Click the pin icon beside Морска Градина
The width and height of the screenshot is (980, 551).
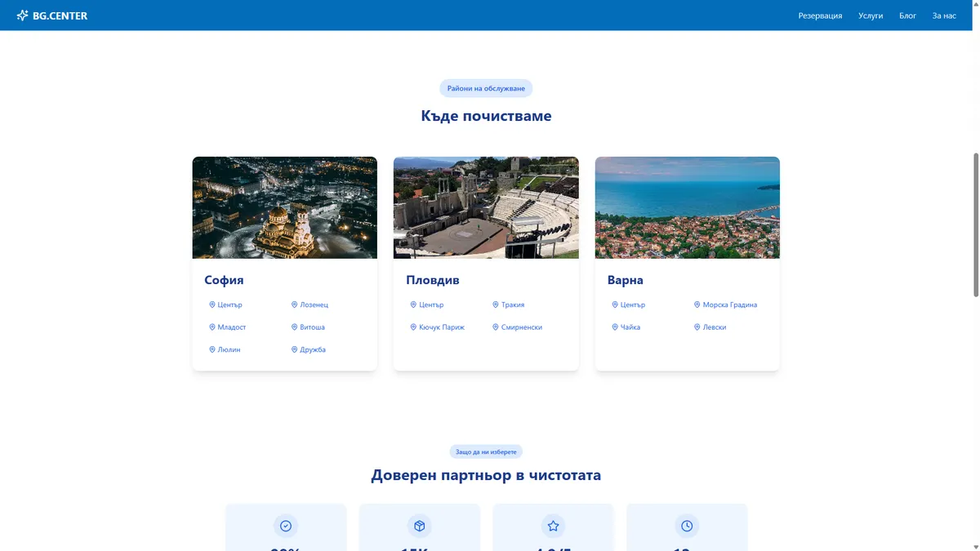click(697, 304)
